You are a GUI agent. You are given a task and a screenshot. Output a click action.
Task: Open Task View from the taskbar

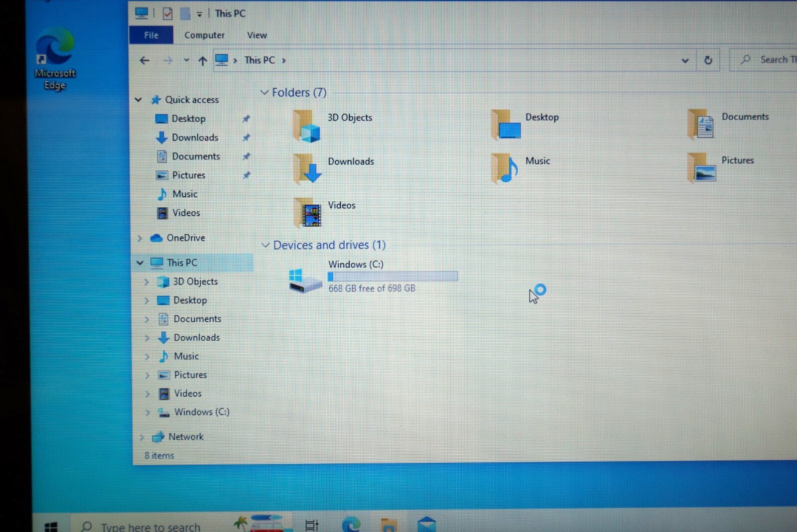click(x=312, y=525)
